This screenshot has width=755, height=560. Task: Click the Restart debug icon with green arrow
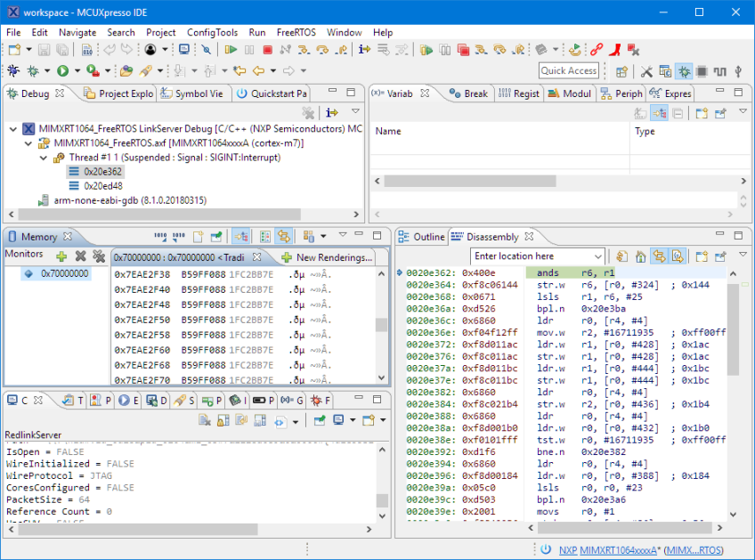coord(574,50)
